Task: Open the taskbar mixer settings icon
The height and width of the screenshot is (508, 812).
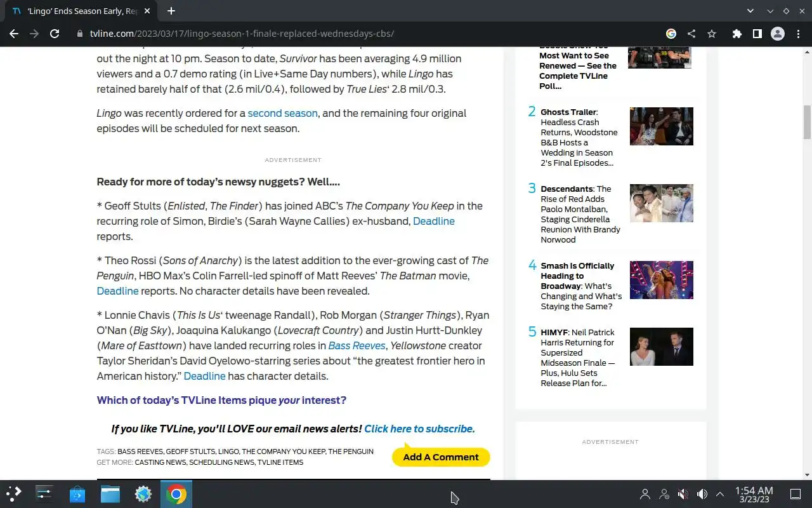Action: coord(44,493)
